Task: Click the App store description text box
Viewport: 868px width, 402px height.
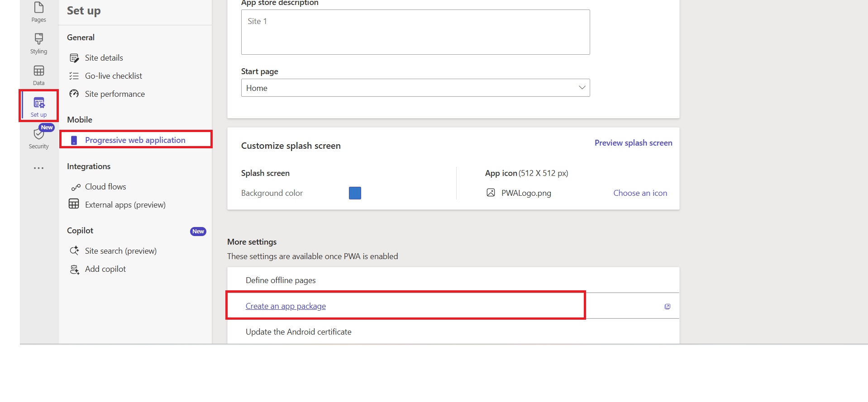Action: point(415,32)
